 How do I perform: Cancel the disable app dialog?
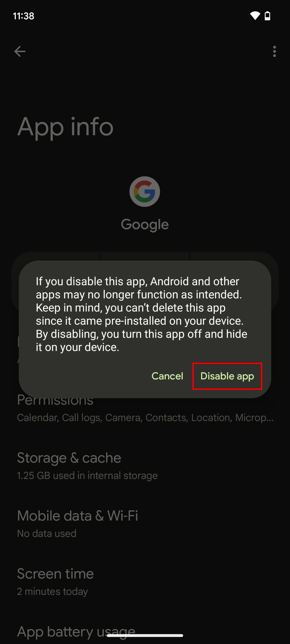coord(167,376)
